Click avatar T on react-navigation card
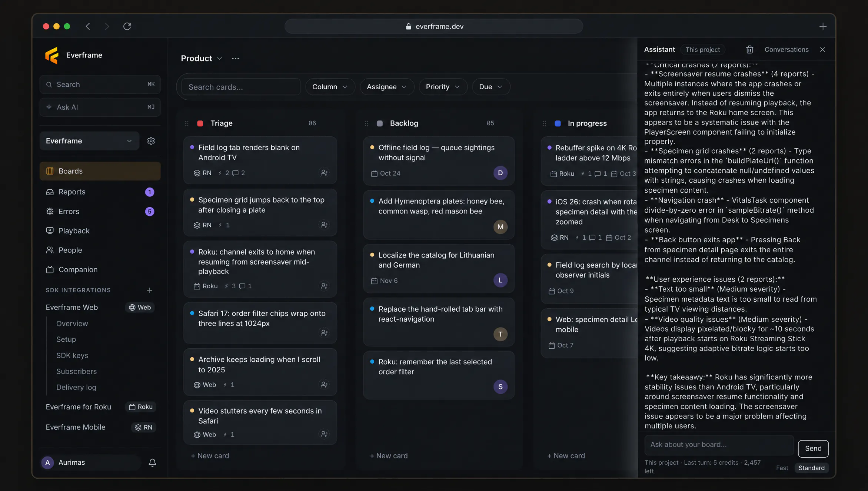868x491 pixels. 500,334
